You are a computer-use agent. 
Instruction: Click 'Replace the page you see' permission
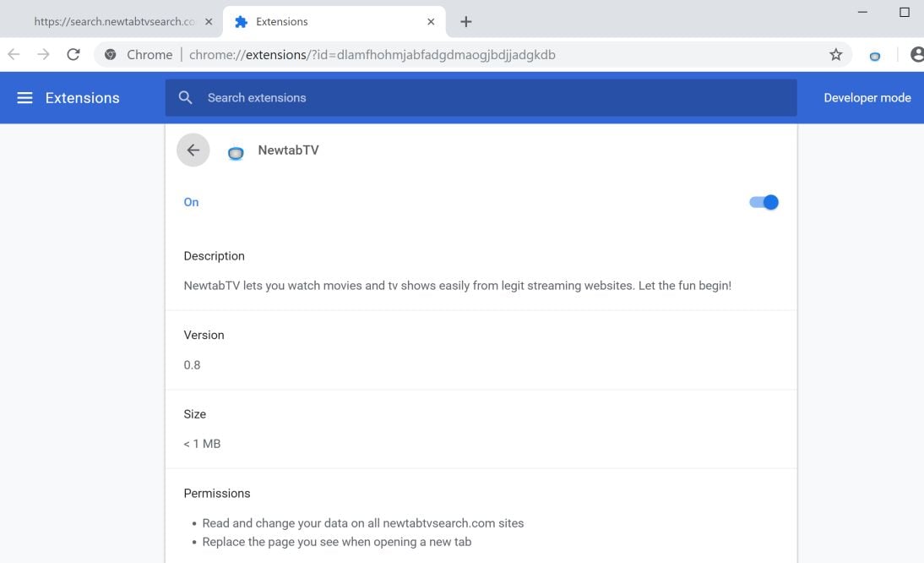coord(336,542)
